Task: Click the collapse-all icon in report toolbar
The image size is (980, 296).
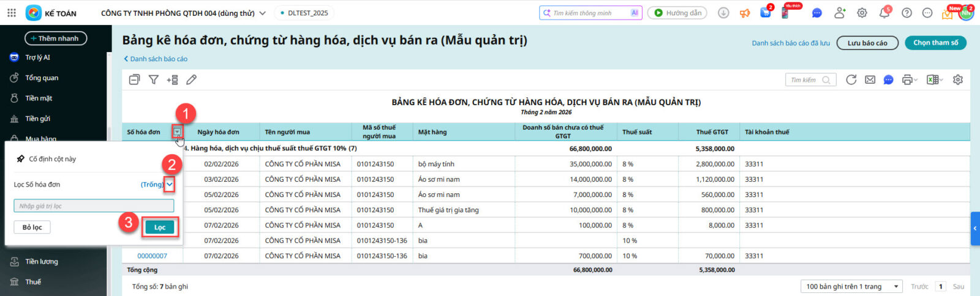Action: click(135, 80)
